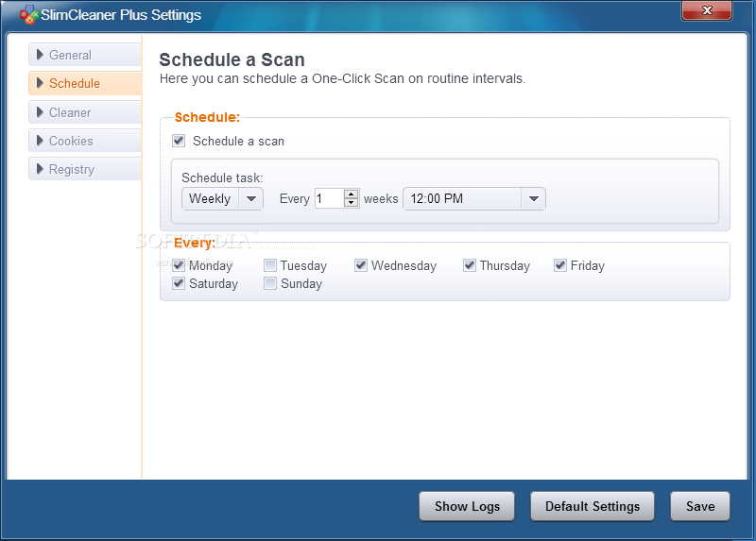Go to the Registry settings section
756x541 pixels.
[85, 169]
